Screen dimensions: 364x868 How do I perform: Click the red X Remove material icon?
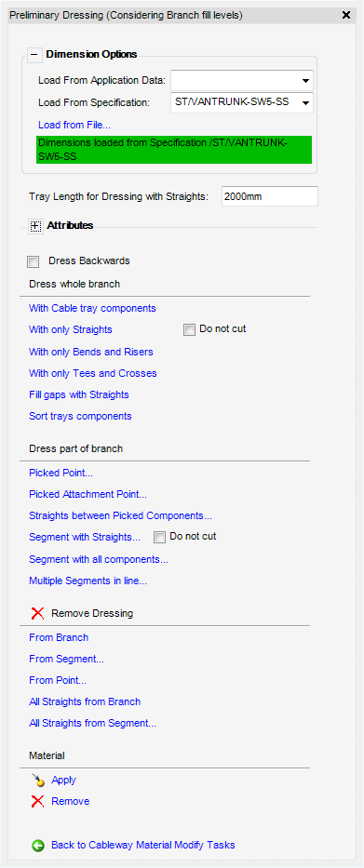click(37, 801)
